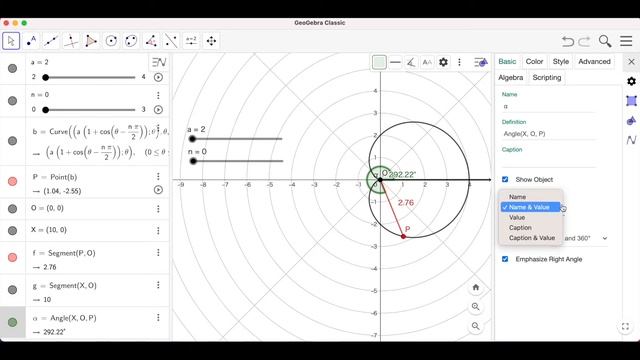640x360 pixels.
Task: Open options menu for α = Angle(X, O, P)
Action: point(158,318)
